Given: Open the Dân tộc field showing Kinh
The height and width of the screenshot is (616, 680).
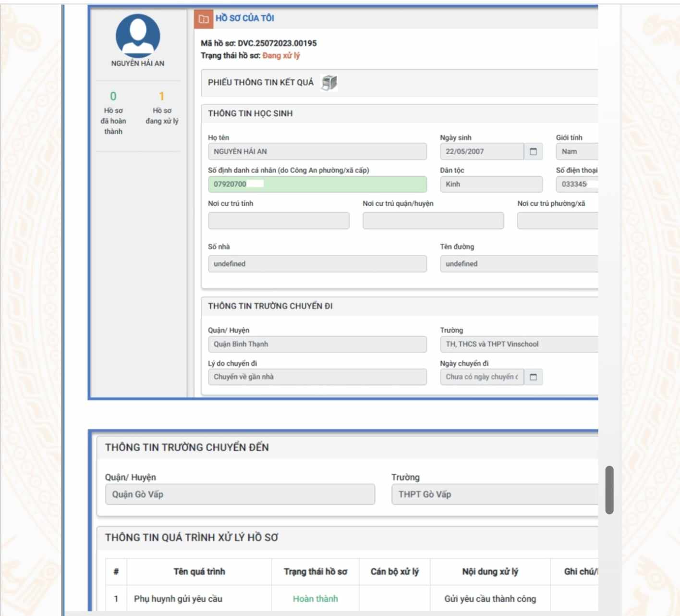Looking at the screenshot, I should [x=491, y=184].
